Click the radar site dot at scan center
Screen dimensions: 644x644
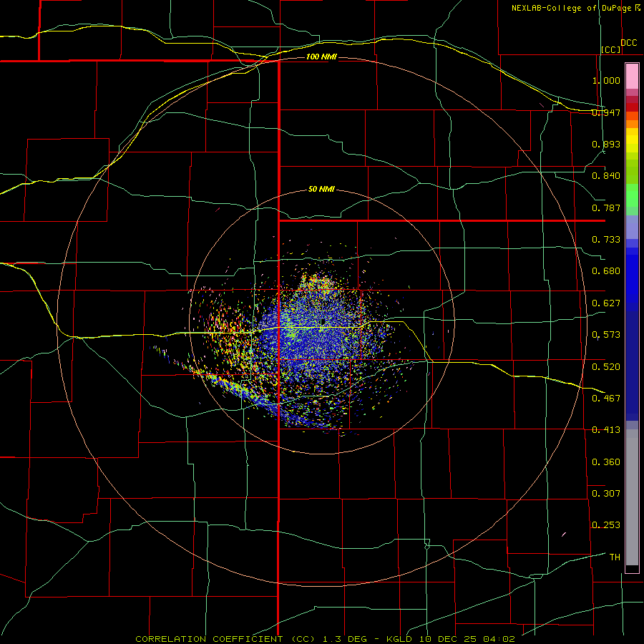tap(323, 321)
